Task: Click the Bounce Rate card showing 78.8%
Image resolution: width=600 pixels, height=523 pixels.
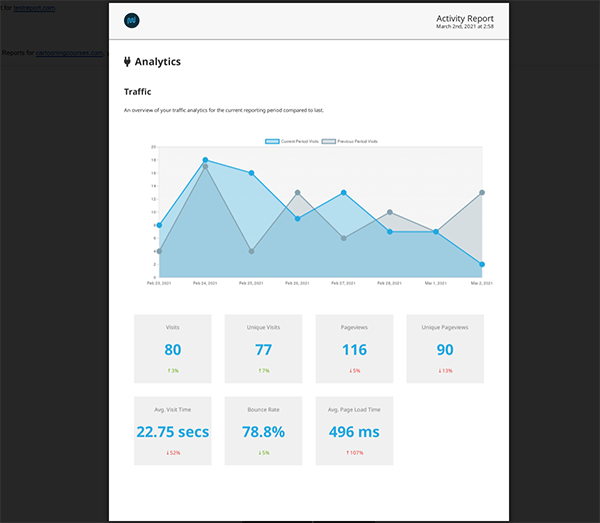Action: (264, 431)
